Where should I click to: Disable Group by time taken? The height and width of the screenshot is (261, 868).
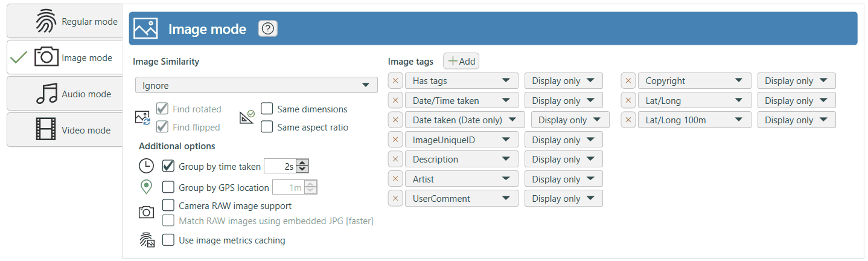(x=168, y=166)
